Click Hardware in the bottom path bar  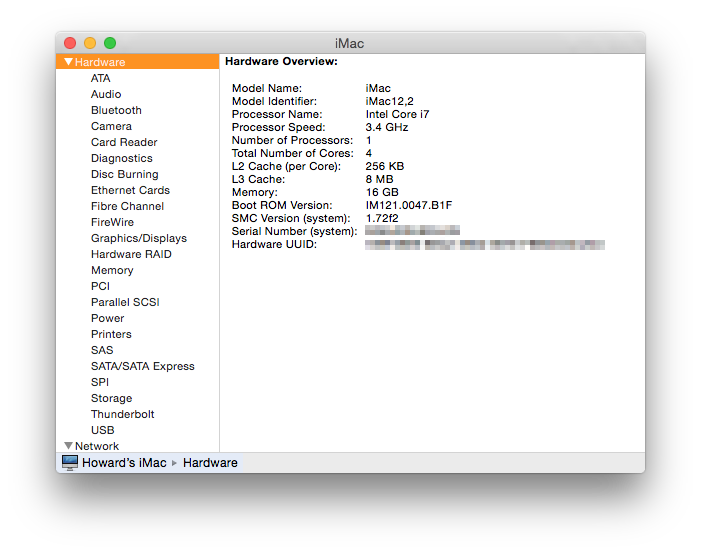click(x=210, y=463)
